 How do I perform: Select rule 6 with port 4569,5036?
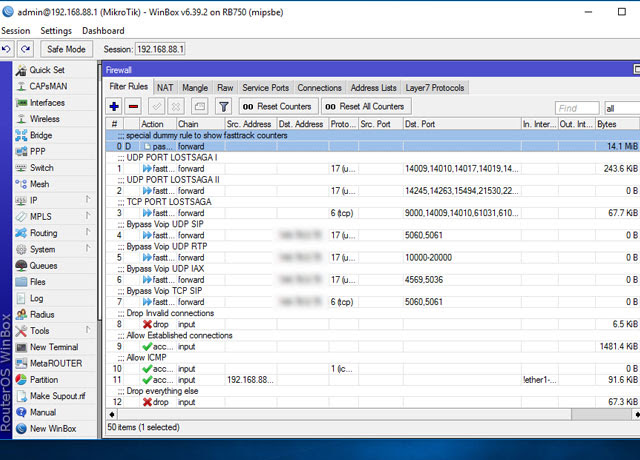click(373, 280)
